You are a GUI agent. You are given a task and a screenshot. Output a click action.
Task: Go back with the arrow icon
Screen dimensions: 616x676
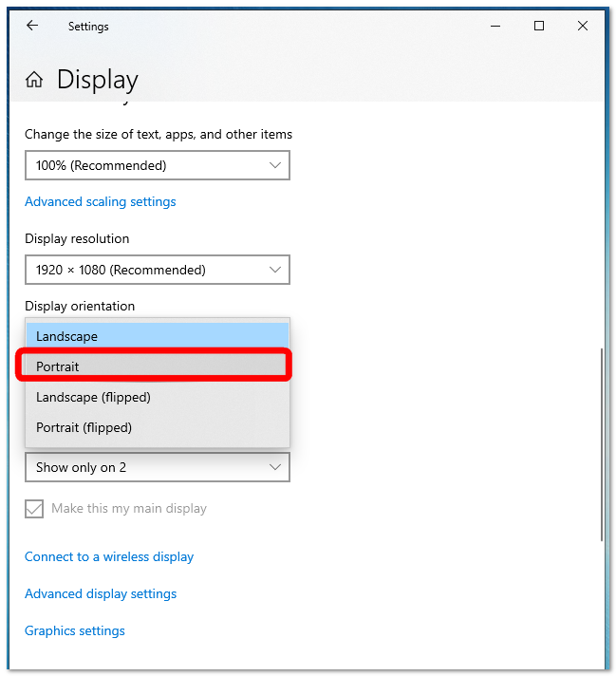click(32, 26)
